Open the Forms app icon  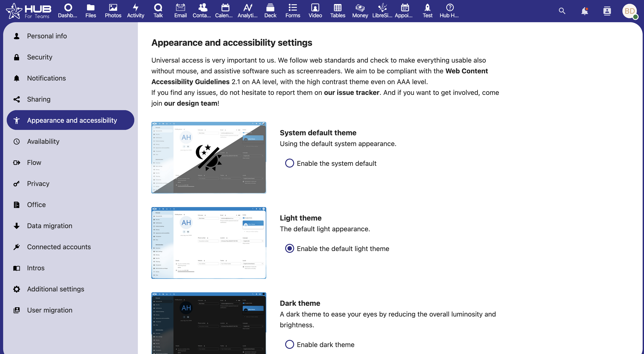293,11
